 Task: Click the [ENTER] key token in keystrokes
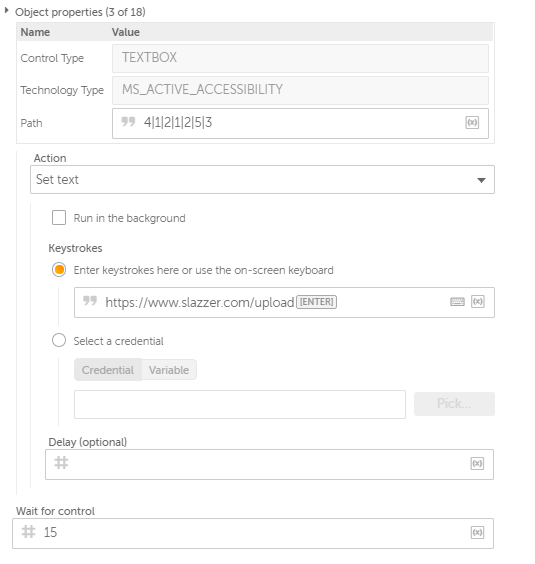[316, 302]
